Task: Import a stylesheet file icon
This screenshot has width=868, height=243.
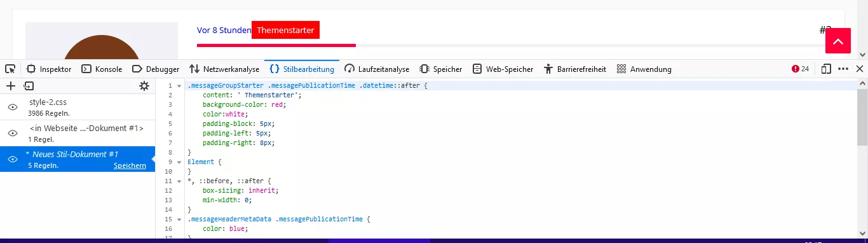Action: point(29,86)
